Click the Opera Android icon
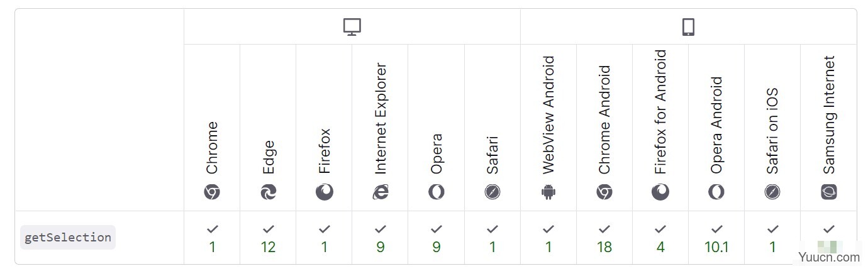The image size is (868, 276). 716,192
